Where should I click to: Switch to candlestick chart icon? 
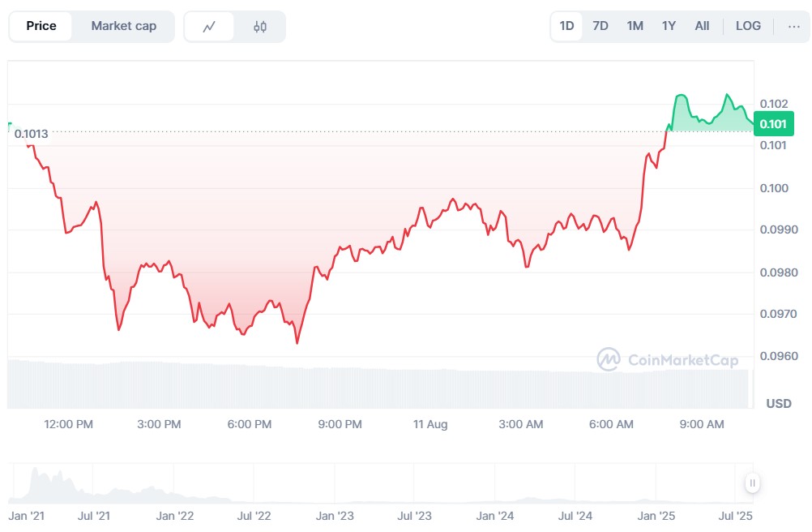259,26
